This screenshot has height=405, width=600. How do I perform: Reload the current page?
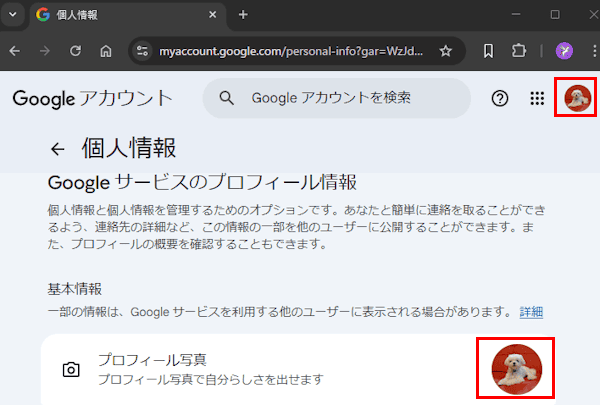click(x=75, y=51)
